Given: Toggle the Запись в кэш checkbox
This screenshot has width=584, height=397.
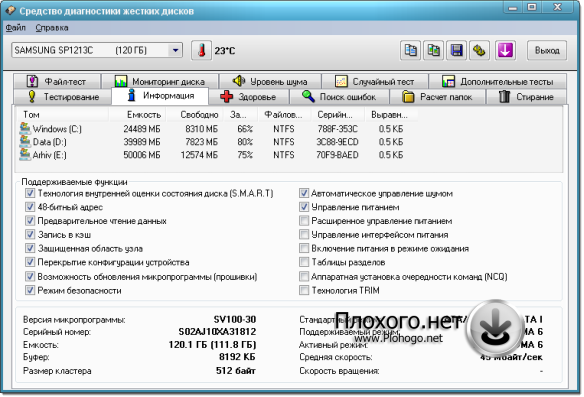Looking at the screenshot, I should click(30, 235).
